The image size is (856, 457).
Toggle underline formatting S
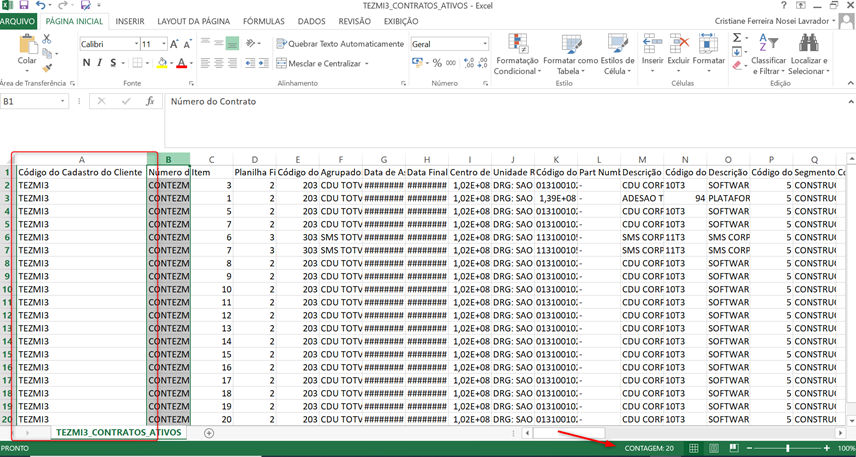113,63
